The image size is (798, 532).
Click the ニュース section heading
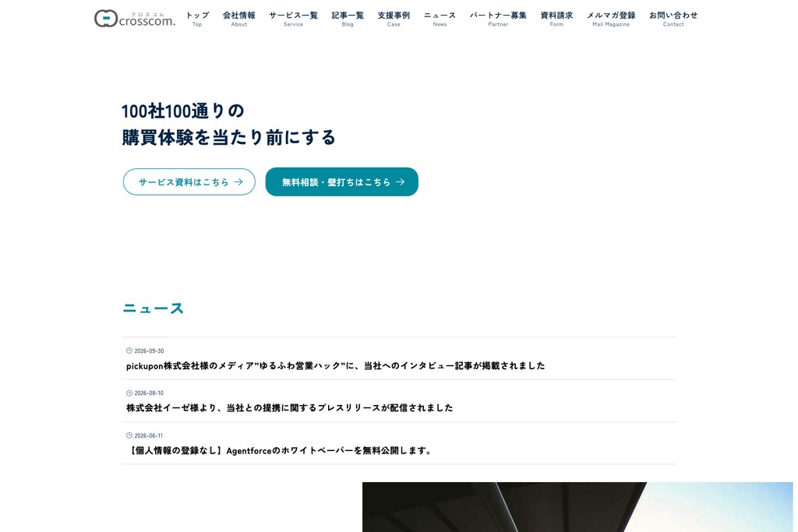(154, 308)
